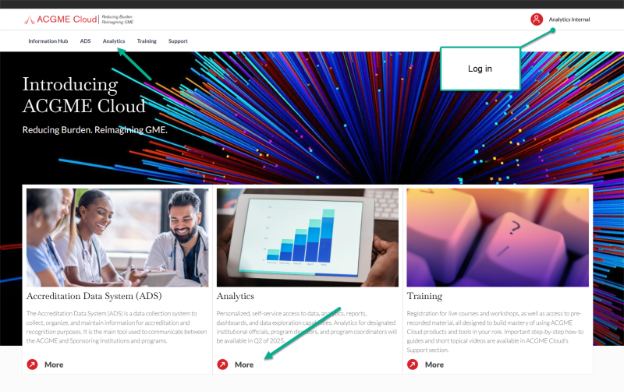Click the Training card heading

(424, 296)
